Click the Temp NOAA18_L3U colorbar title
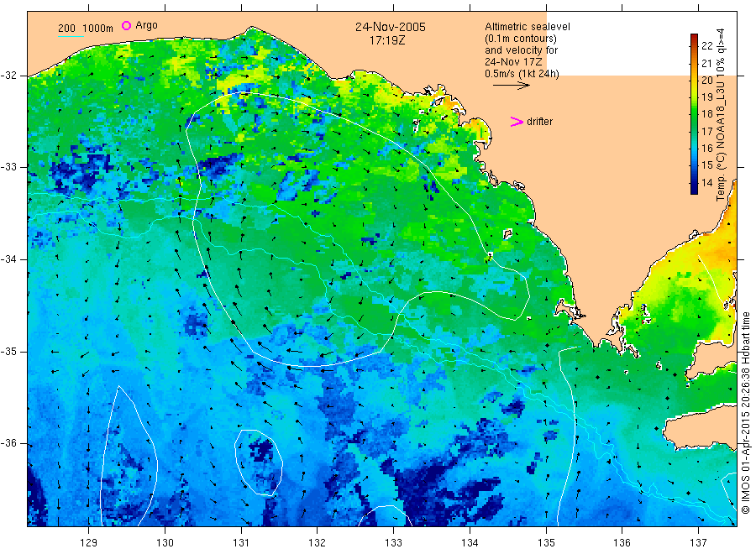The height and width of the screenshot is (554, 756). (721, 115)
